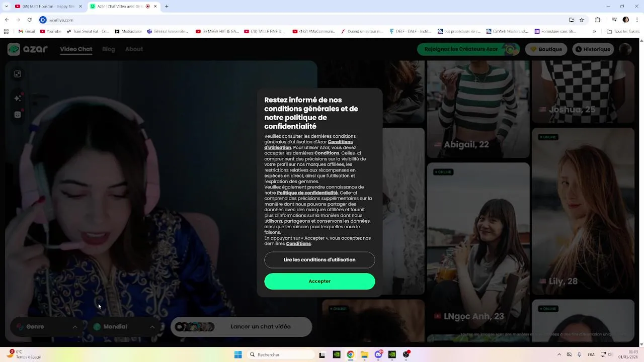Open the MEGA HIIT bookmark
The width and height of the screenshot is (644, 362).
(217, 31)
